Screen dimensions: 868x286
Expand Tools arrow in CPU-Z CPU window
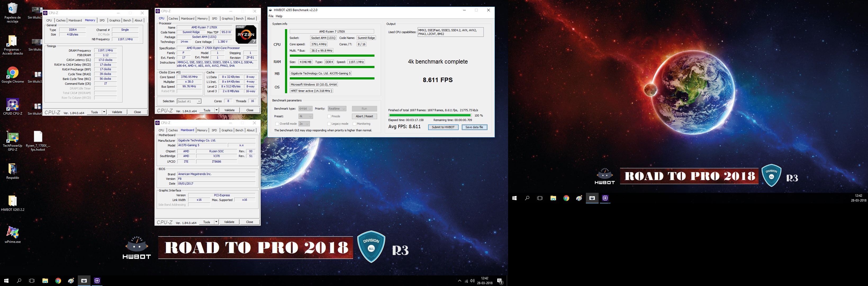point(217,110)
